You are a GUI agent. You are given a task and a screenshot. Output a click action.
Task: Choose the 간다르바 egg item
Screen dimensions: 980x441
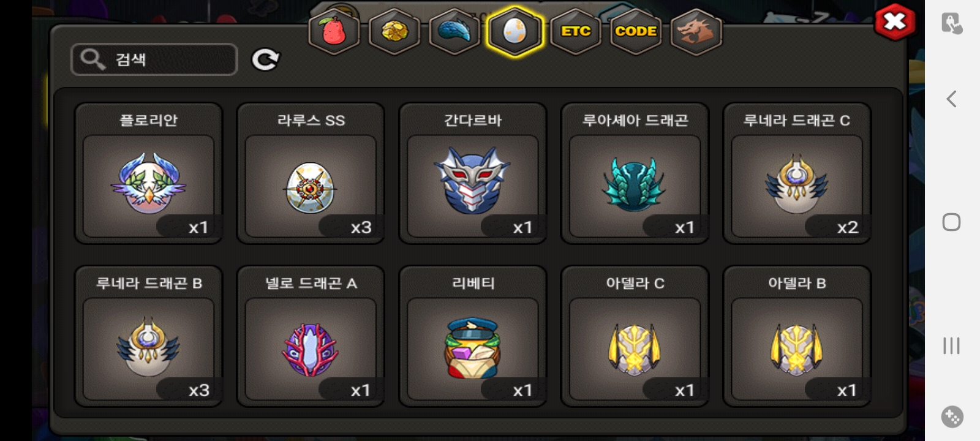(473, 173)
